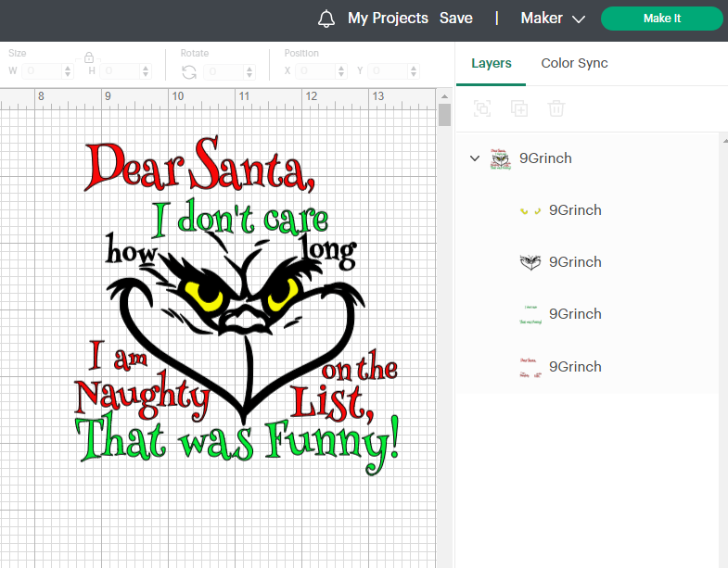Click the Height size input field
728x568 pixels.
click(121, 71)
